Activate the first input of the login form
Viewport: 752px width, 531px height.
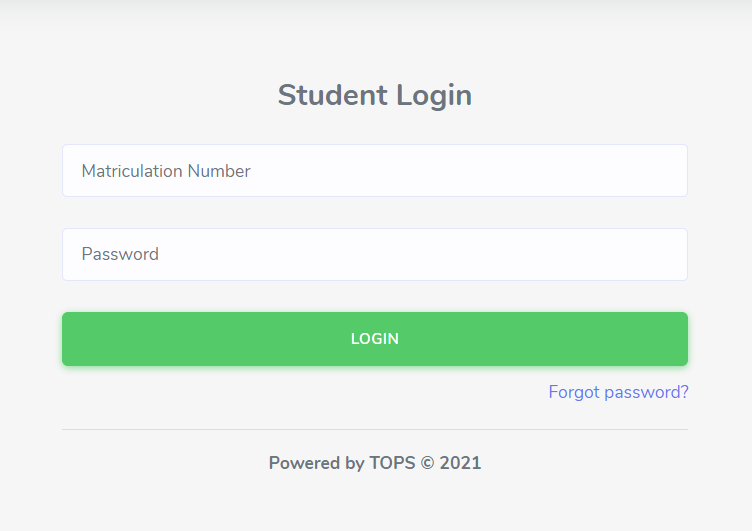coord(374,171)
